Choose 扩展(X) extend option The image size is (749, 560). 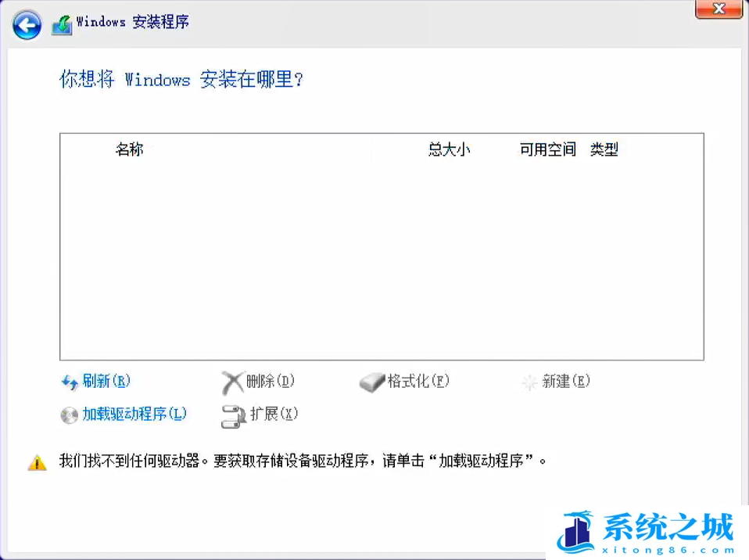(274, 413)
